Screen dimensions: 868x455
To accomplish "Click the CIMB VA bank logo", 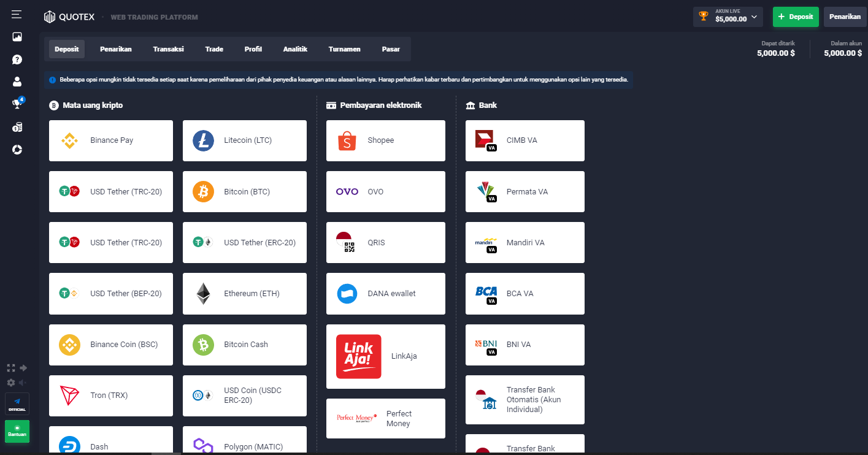I will (486, 140).
